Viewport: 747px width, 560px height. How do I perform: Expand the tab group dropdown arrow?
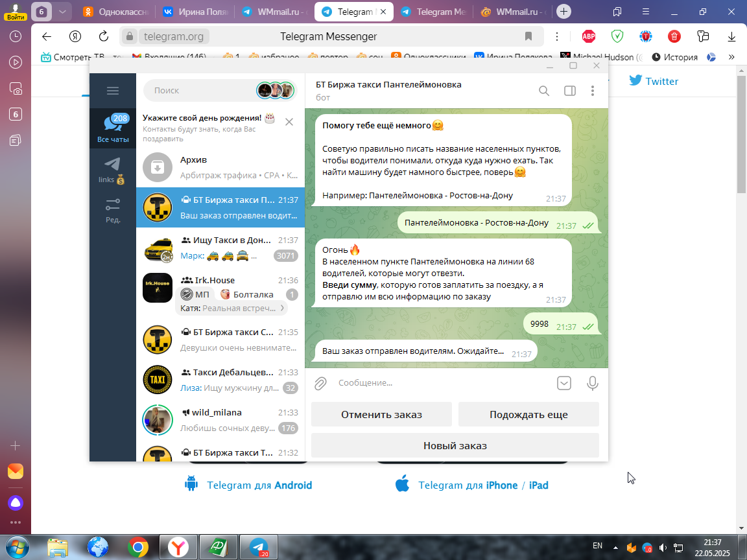coord(62,12)
